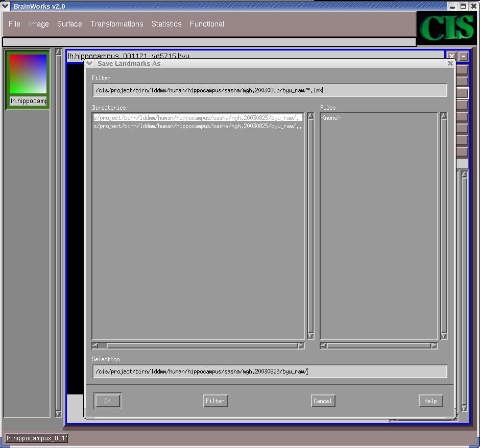Minimize the BrainWorks main window
Screen dimensions: 480x448
pos(452,6)
